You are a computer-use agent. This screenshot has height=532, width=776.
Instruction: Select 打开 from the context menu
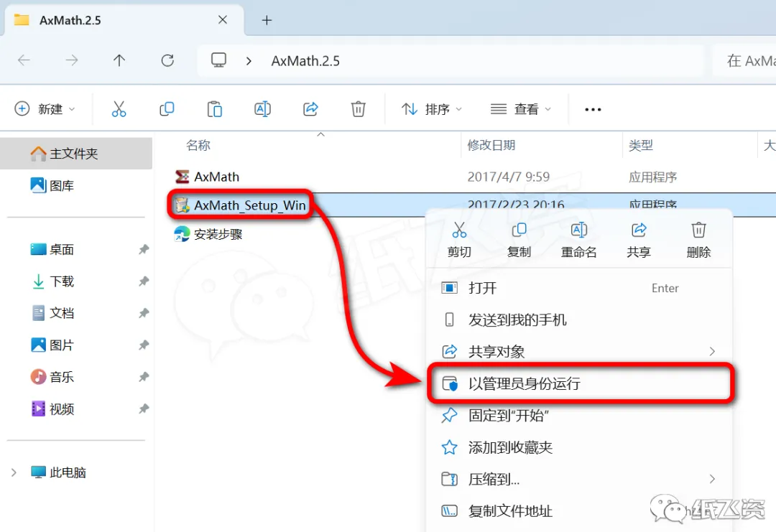(579, 288)
